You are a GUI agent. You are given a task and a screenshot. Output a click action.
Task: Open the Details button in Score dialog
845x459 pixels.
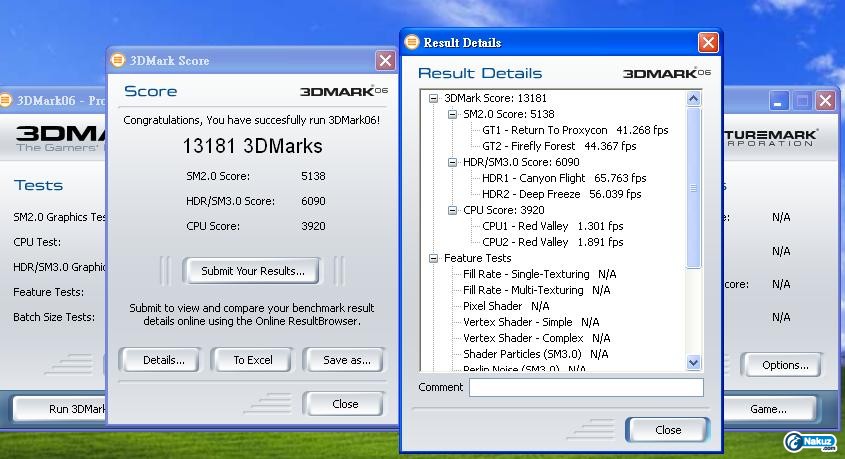click(163, 360)
